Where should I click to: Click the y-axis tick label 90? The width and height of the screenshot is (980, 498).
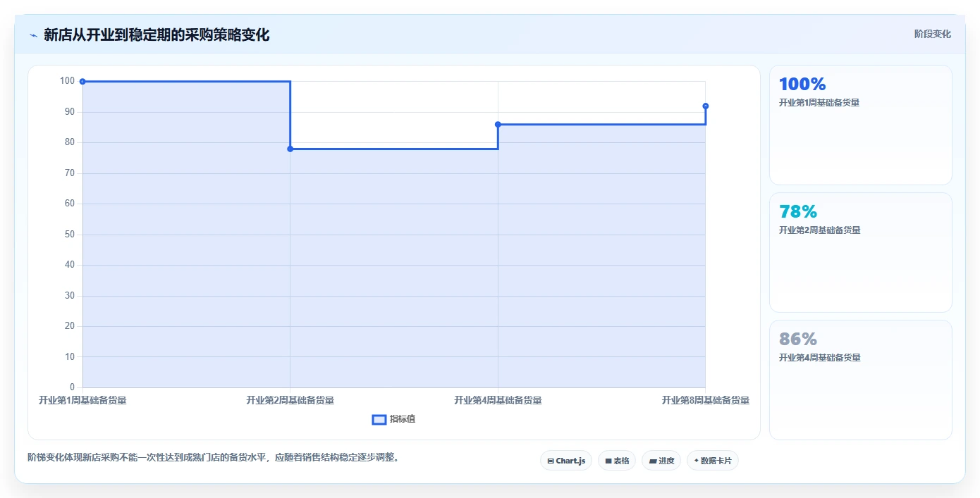(x=69, y=112)
